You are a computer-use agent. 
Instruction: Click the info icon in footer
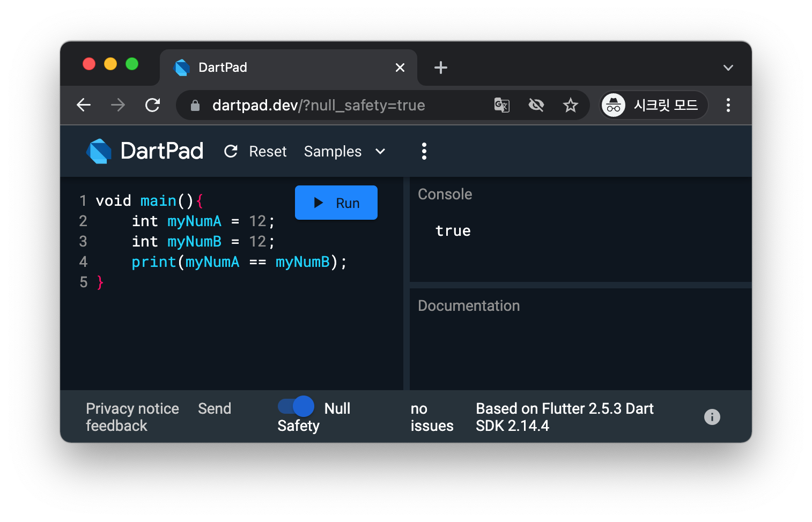(712, 417)
